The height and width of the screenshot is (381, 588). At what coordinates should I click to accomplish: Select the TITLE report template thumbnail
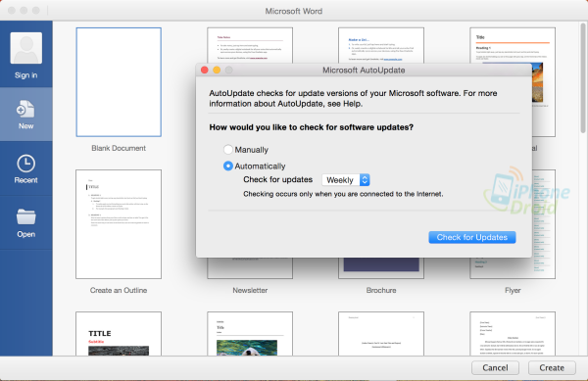coord(119,333)
